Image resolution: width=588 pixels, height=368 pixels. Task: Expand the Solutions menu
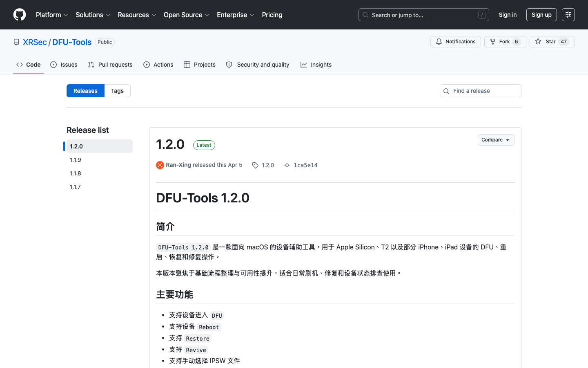point(93,15)
